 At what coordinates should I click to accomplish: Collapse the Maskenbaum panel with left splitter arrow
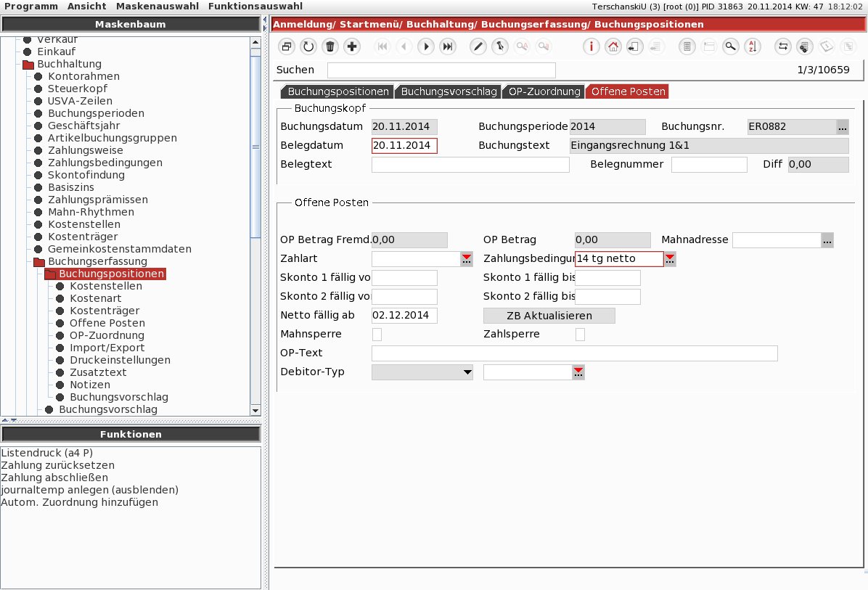(265, 20)
